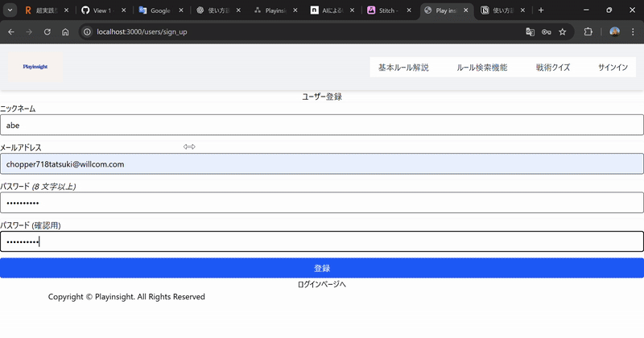This screenshot has width=644, height=338.
Task: Open the Chrome profile avatar
Action: click(x=614, y=32)
